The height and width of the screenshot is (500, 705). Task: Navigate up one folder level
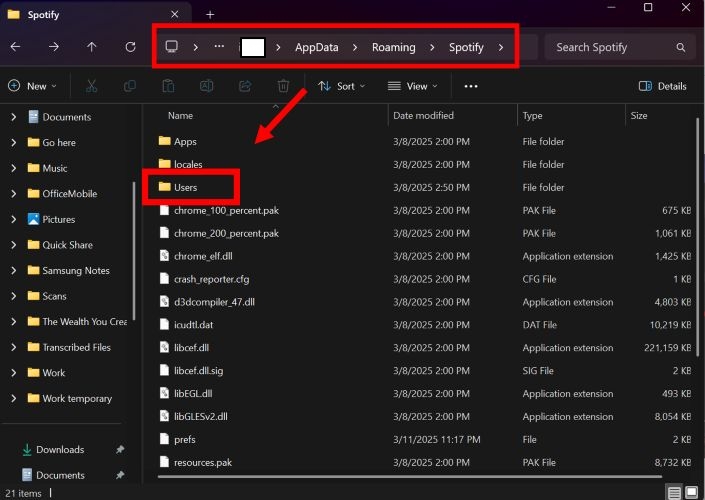coord(92,47)
